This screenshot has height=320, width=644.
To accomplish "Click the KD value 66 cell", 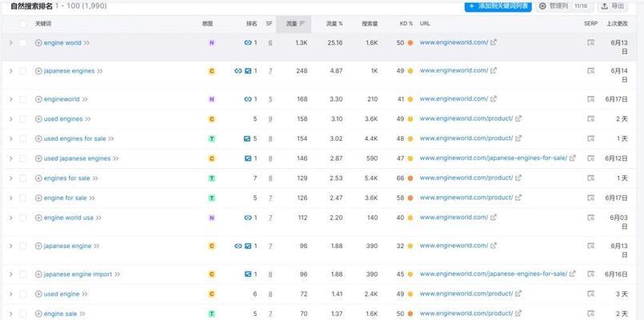I will pos(401,178).
